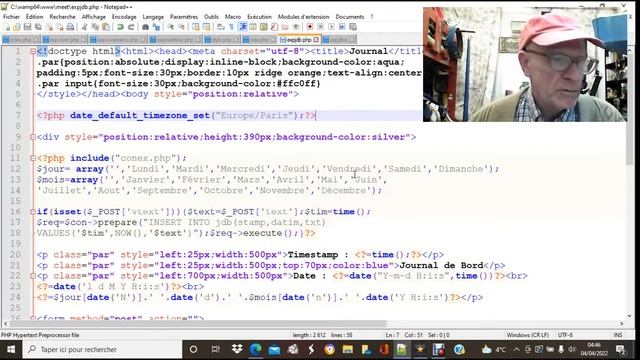
Task: Collapse the php include fold on line 11
Action: (33, 158)
